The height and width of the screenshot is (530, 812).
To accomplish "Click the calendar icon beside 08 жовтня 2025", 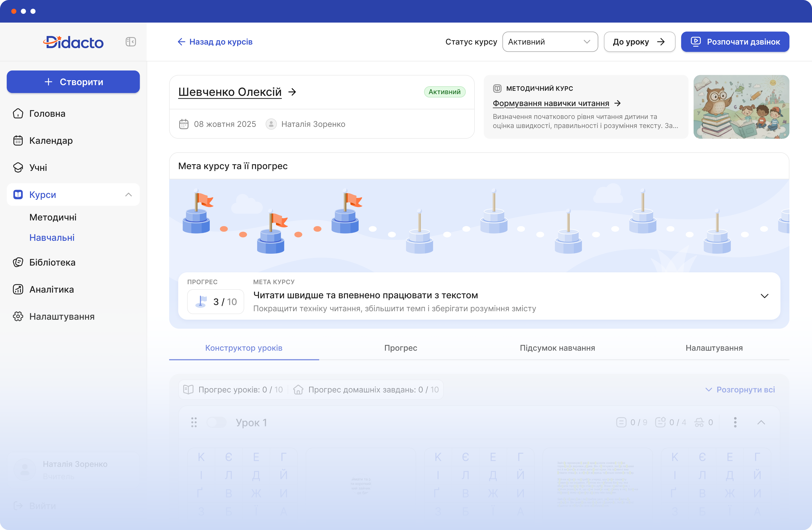I will [x=184, y=124].
